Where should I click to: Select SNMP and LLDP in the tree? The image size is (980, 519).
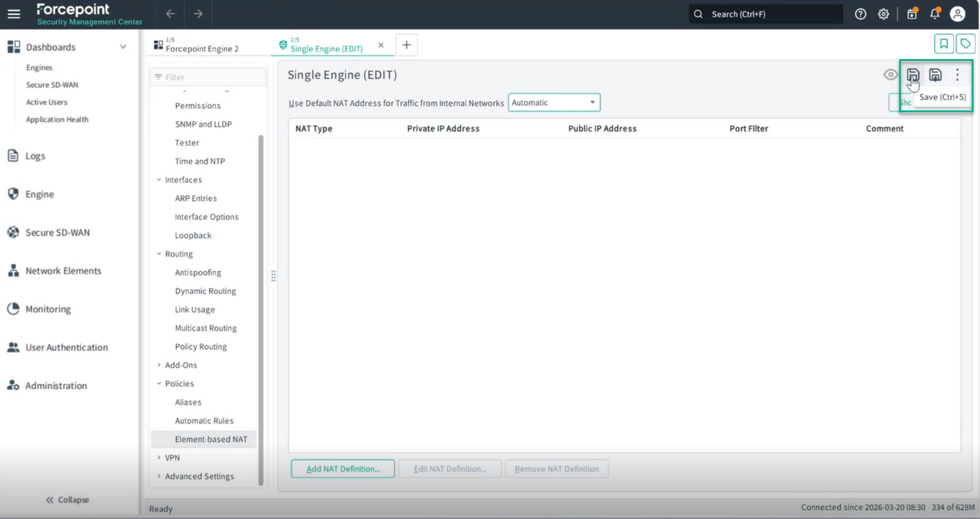(x=203, y=124)
